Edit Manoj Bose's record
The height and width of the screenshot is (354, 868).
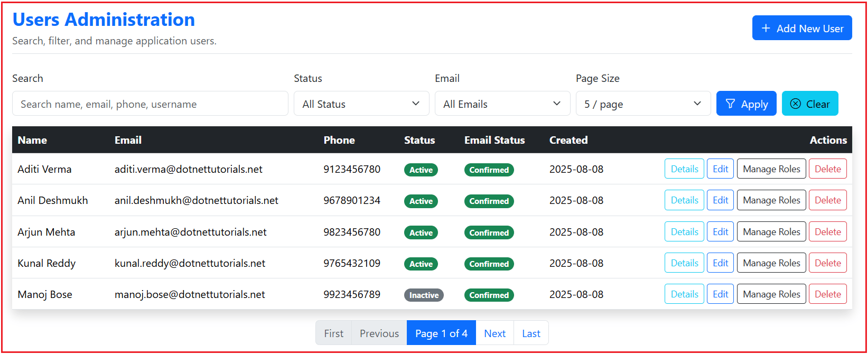click(720, 294)
